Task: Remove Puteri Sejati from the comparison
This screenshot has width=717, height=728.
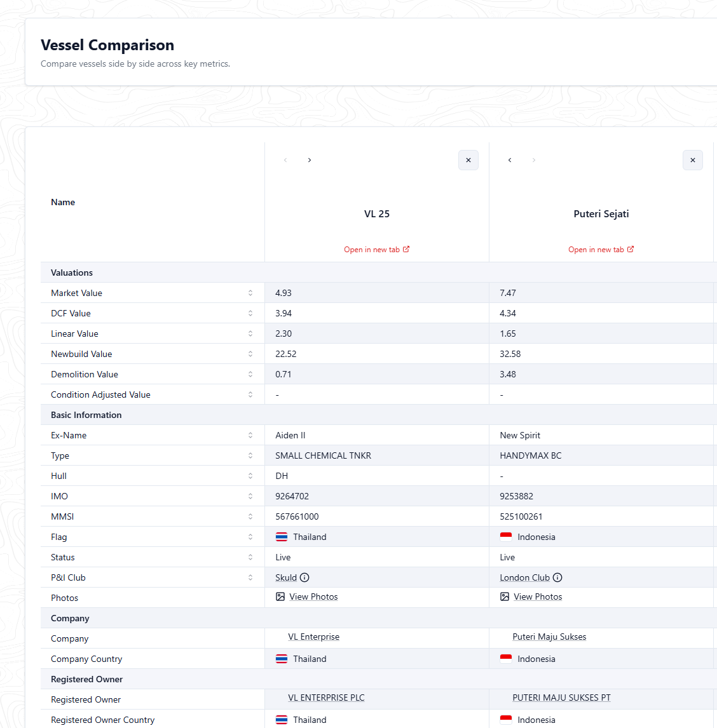Action: coord(693,160)
